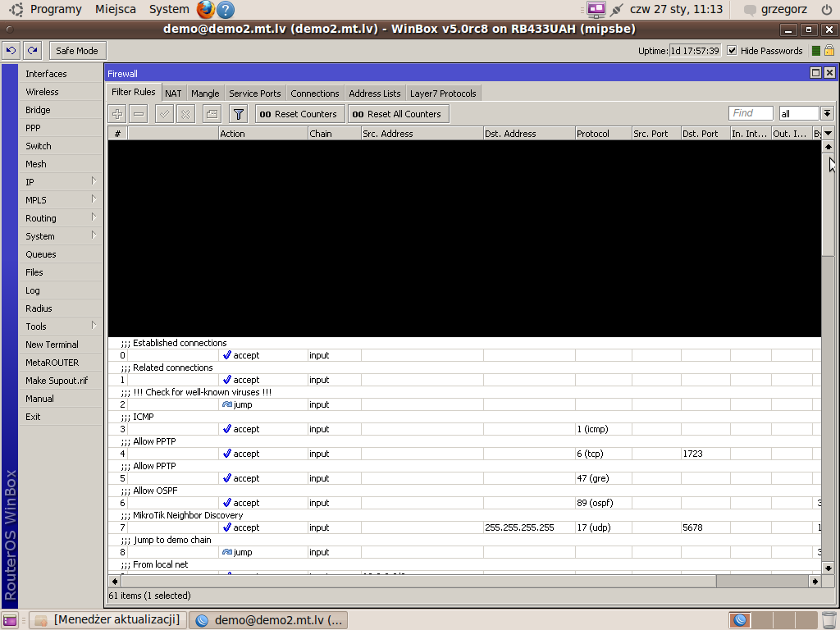This screenshot has height=630, width=840.
Task: Click the Enable rule checkmark icon
Action: click(164, 114)
